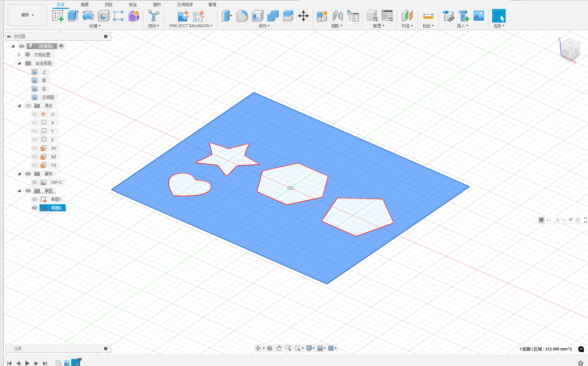
Task: Select the Offset Face tool
Action: 288,16
